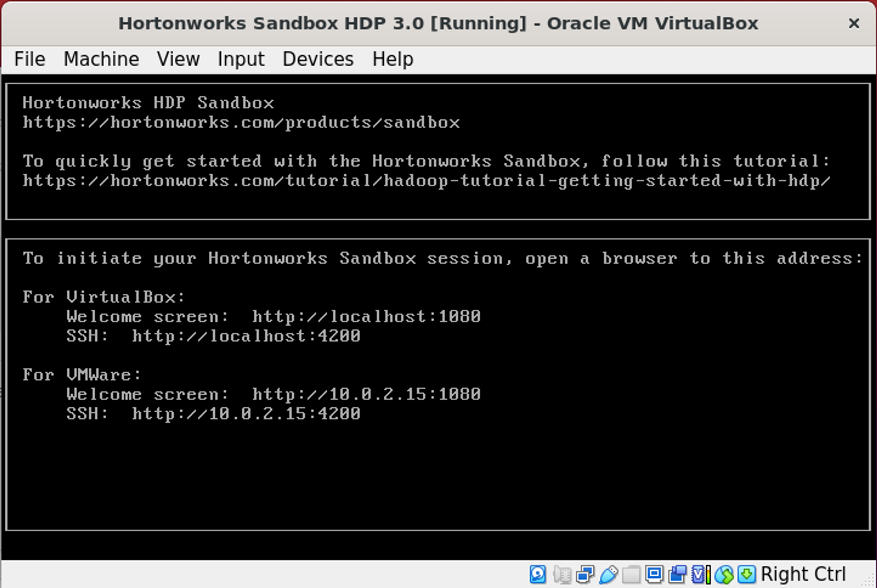
Task: Click the VirtualBox SSH localhost:4200 address
Action: click(246, 336)
